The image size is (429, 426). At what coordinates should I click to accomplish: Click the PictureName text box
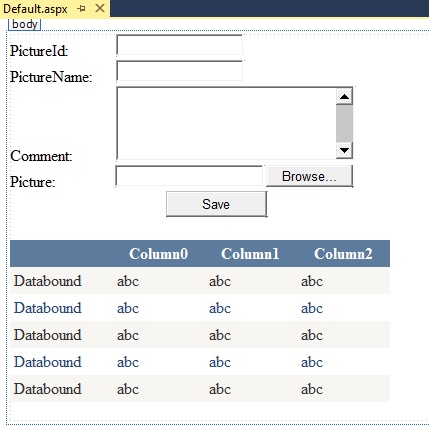pyautogui.click(x=180, y=71)
